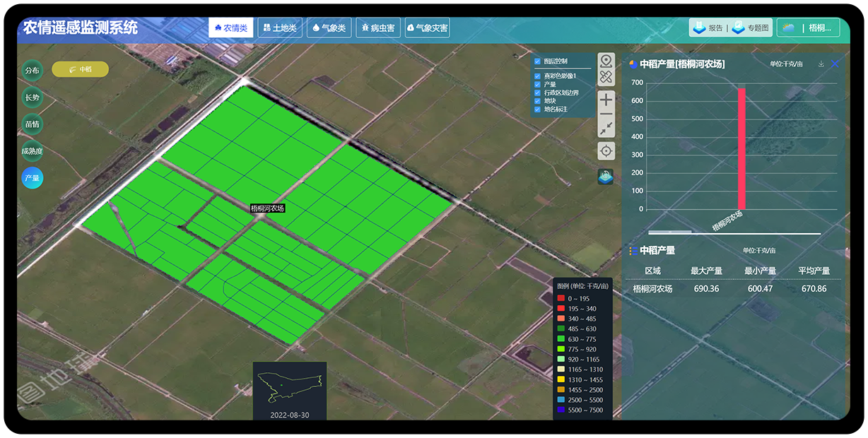
Task: Click the 630 ~ 775 legend color swatch
Action: [x=561, y=339]
